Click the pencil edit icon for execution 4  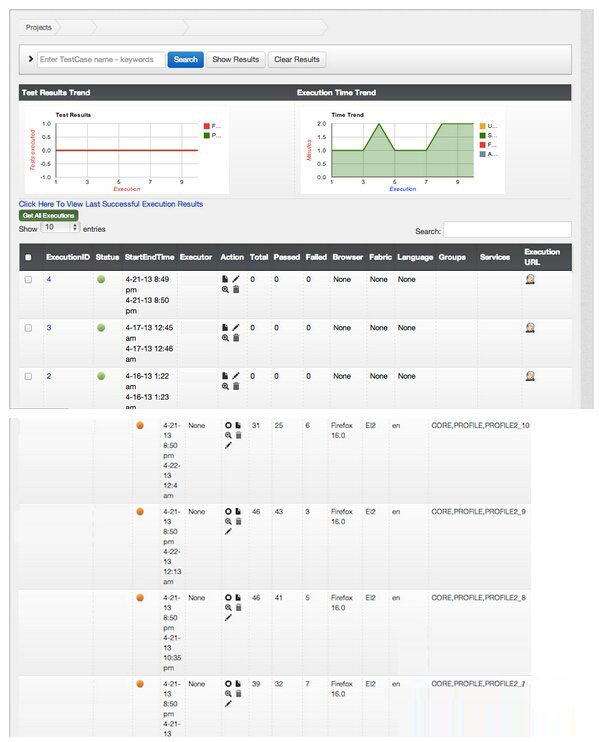(x=236, y=279)
